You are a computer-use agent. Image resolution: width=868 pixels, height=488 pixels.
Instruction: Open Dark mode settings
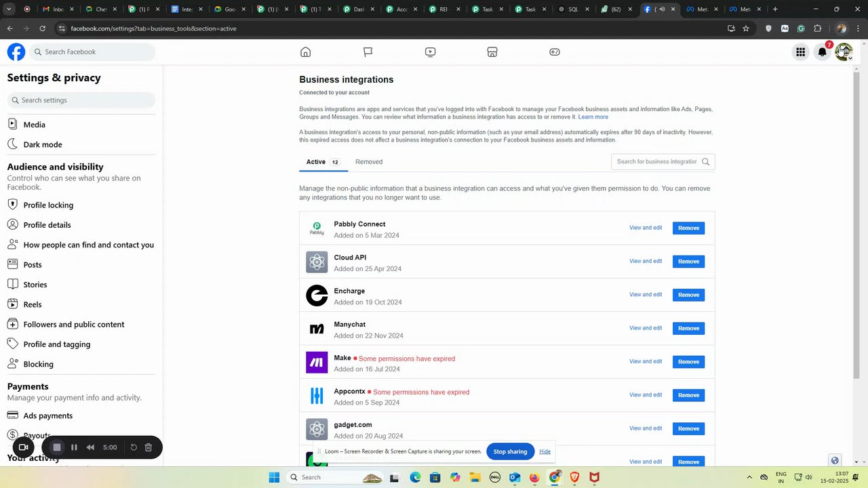(x=81, y=144)
